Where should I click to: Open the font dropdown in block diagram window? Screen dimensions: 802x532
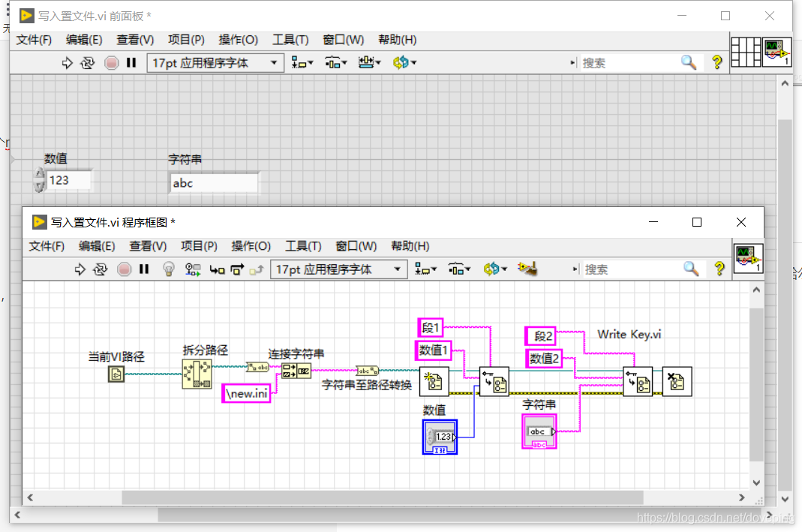[338, 269]
